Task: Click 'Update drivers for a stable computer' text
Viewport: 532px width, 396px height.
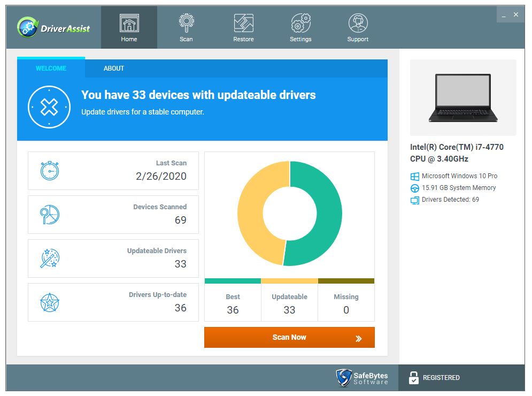Action: [143, 112]
